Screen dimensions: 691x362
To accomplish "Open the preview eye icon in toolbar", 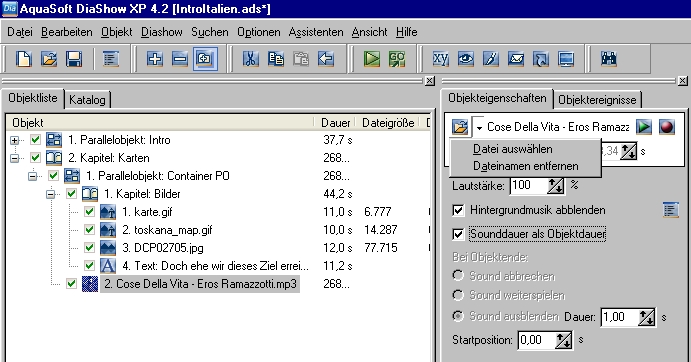I will [465, 59].
